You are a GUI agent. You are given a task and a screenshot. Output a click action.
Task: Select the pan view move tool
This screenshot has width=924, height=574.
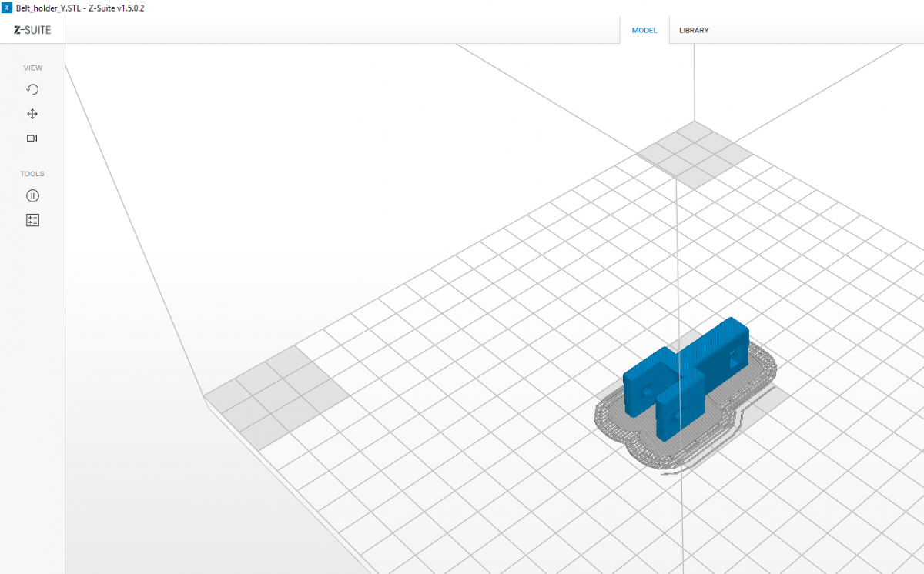click(x=32, y=114)
